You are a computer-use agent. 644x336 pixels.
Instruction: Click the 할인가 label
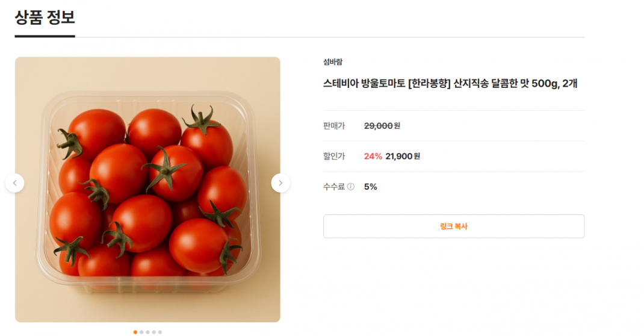[334, 157]
